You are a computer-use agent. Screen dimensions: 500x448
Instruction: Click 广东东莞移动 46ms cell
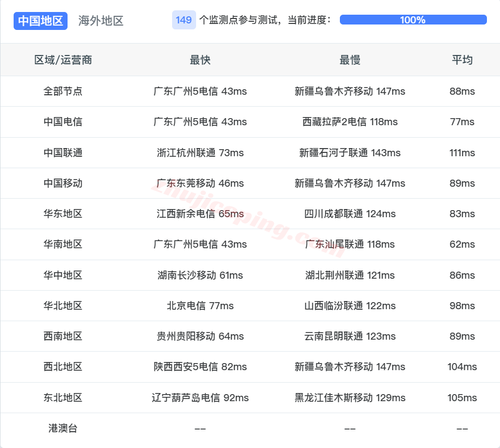pos(200,183)
